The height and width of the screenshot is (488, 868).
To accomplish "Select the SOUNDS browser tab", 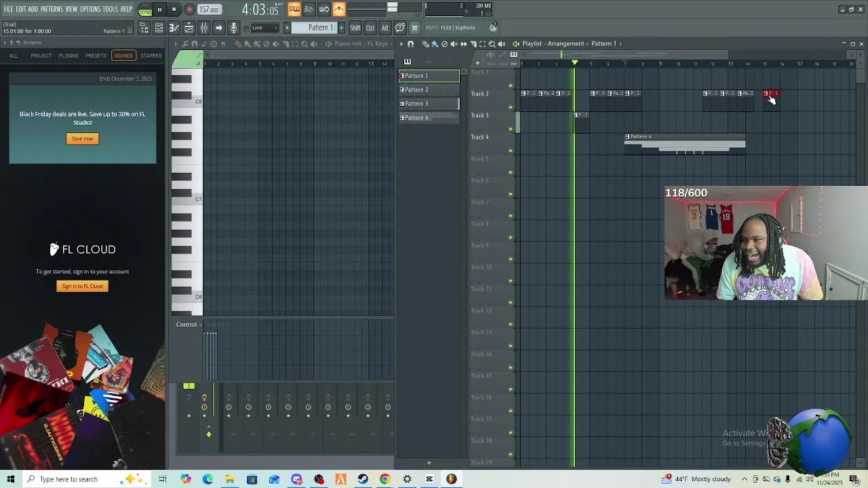I will pyautogui.click(x=123, y=56).
